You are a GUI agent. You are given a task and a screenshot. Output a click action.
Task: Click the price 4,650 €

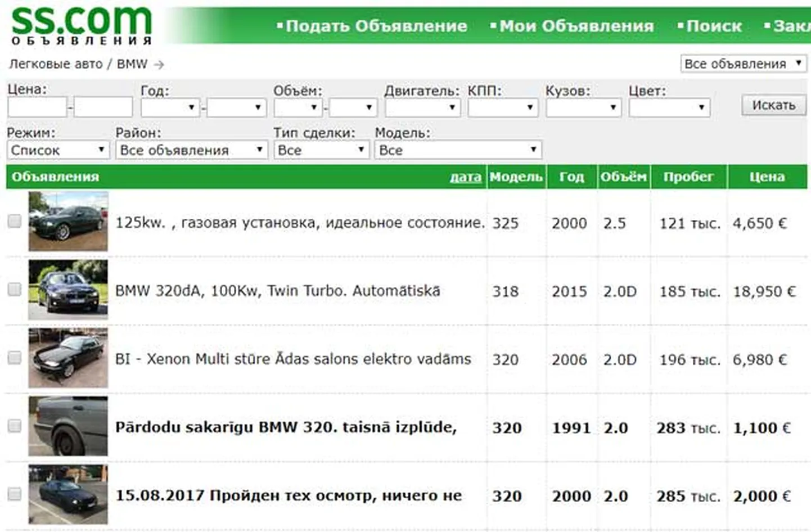coord(759,223)
